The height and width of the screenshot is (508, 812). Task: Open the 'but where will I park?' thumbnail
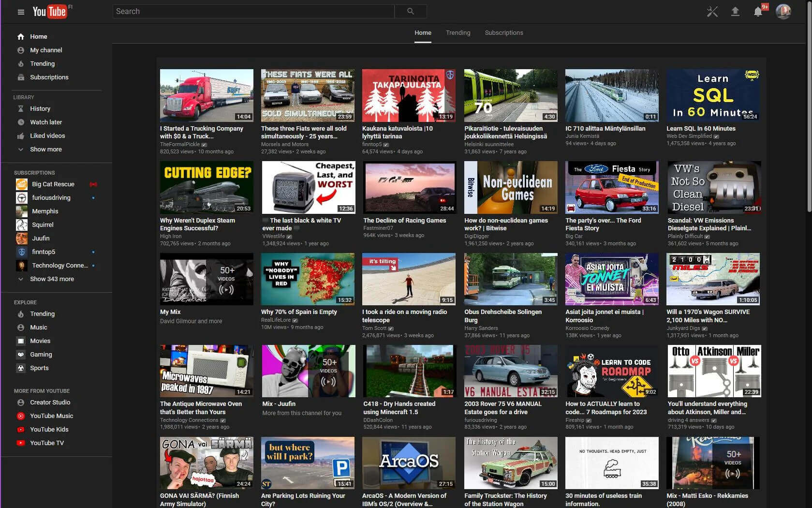(308, 463)
